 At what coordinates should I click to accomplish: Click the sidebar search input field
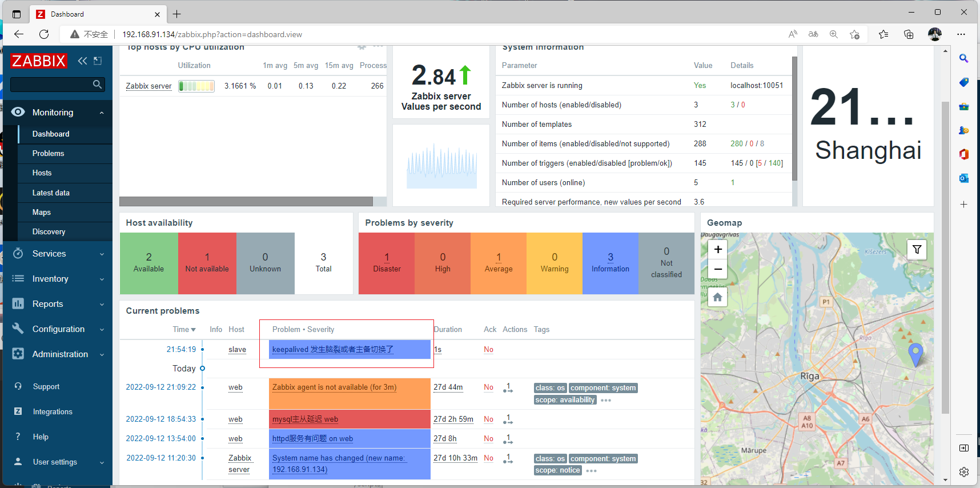click(51, 85)
